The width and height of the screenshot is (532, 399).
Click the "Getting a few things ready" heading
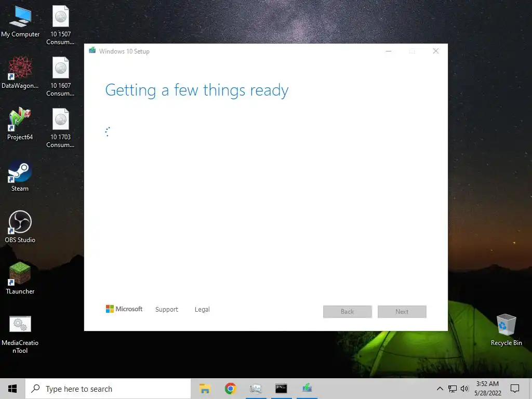(197, 90)
